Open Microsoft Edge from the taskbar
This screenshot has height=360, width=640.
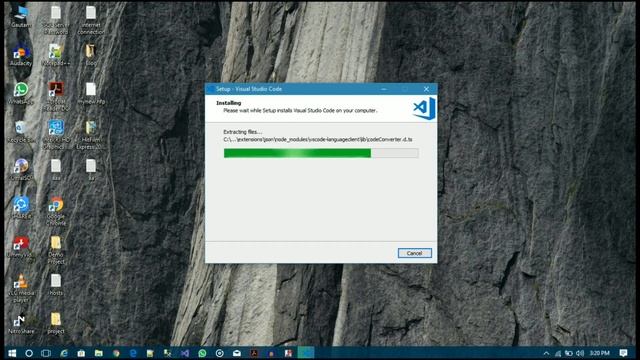click(x=133, y=353)
